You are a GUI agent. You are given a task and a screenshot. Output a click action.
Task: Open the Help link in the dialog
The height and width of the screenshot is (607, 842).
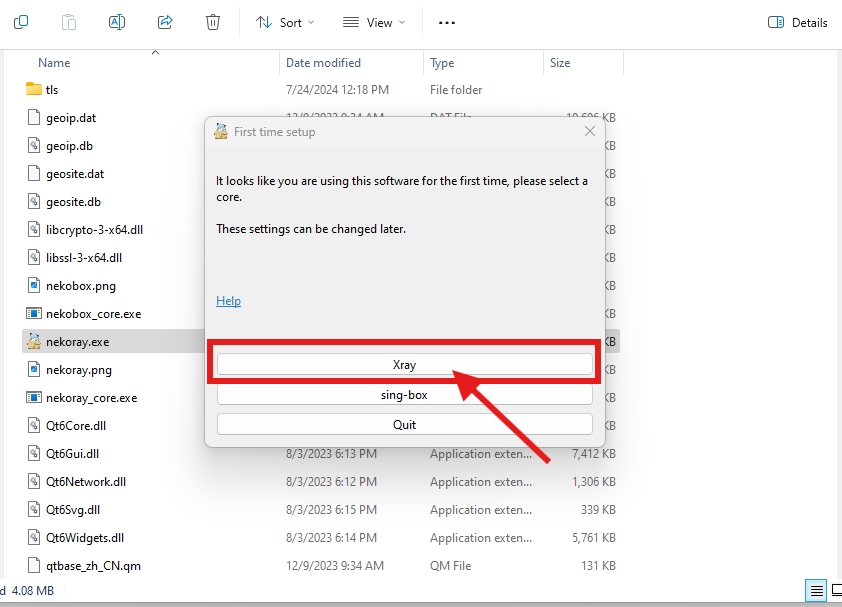[x=228, y=301]
